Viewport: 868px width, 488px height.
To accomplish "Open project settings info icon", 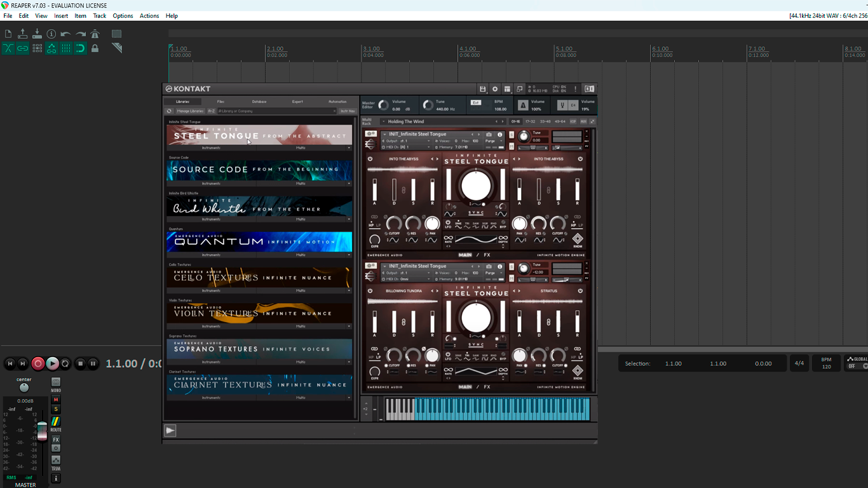I will (51, 34).
